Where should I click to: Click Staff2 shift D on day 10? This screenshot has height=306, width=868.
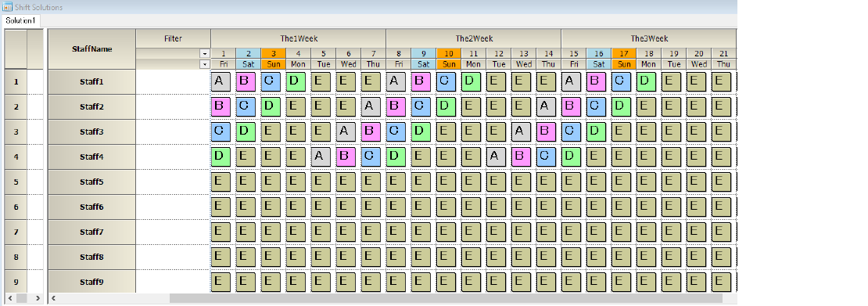coord(447,106)
